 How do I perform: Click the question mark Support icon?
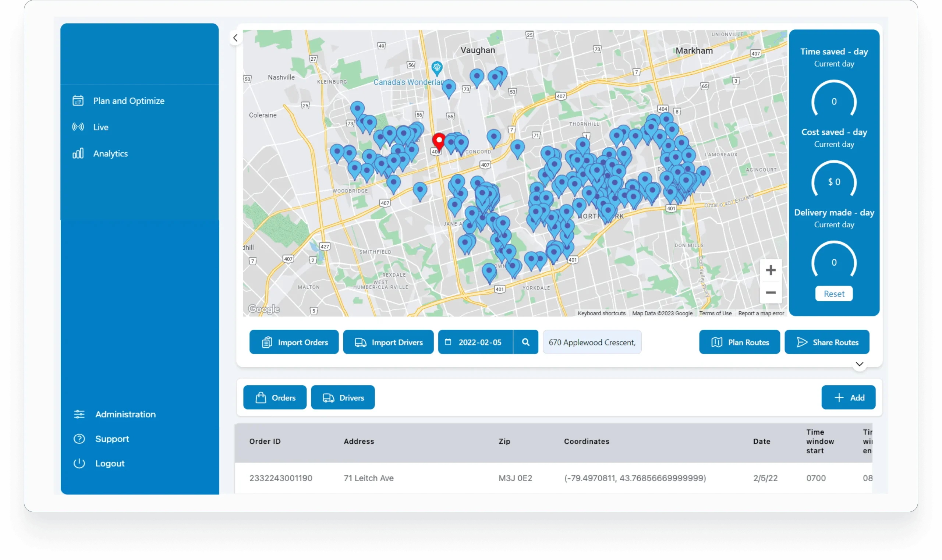coord(79,439)
